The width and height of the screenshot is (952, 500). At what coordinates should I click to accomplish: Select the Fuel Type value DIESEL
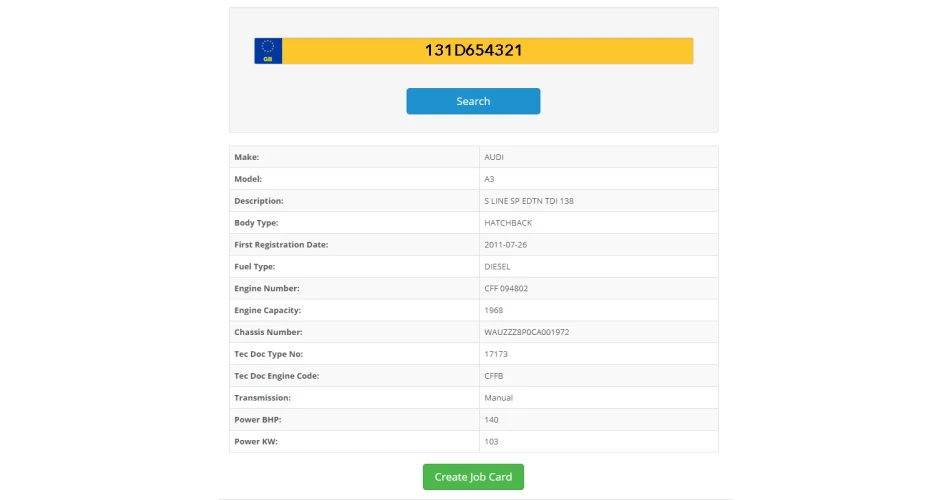tap(497, 266)
